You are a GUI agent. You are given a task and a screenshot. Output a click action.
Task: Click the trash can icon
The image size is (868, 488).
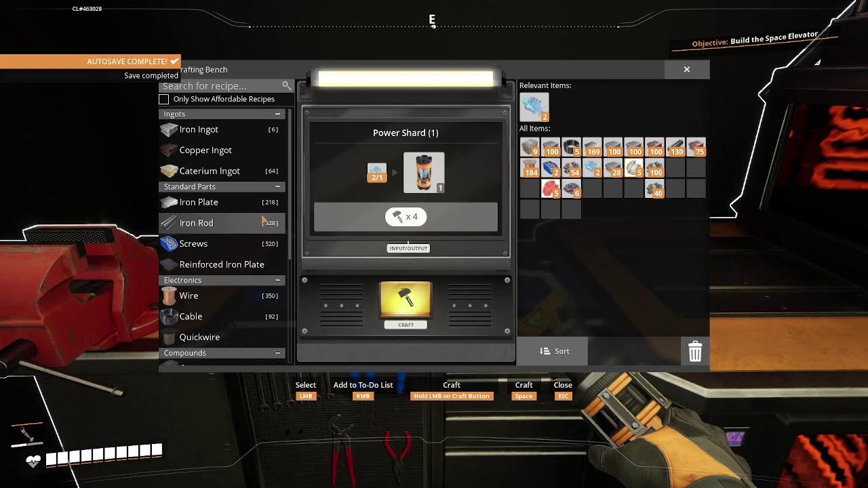[x=695, y=351]
